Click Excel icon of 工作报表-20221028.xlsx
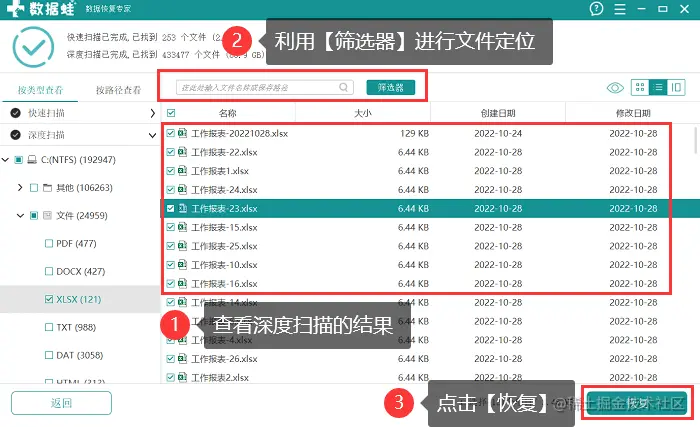 tap(182, 133)
